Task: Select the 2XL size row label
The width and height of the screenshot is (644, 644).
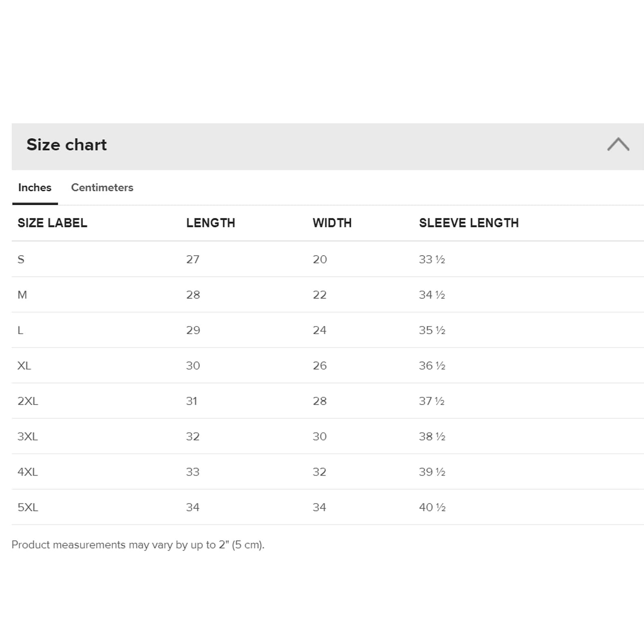Action: coord(28,401)
